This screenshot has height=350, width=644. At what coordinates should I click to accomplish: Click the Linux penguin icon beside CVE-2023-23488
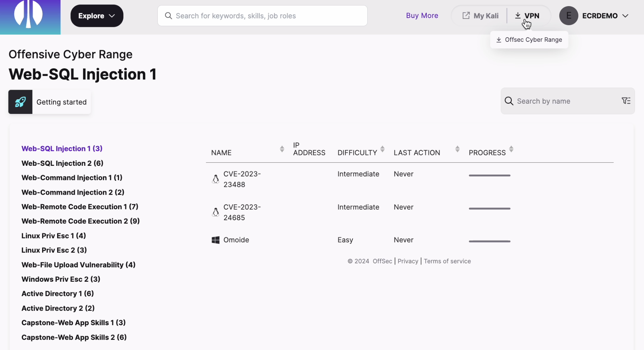216,178
